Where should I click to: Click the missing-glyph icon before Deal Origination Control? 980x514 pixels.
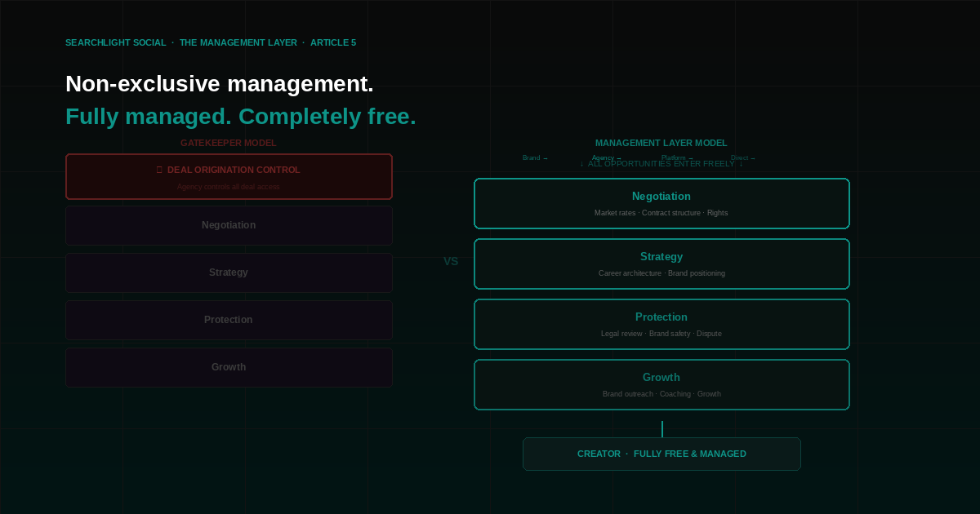pyautogui.click(x=159, y=170)
